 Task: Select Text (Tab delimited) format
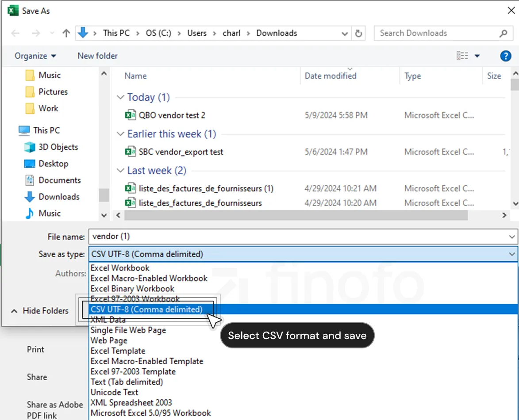[x=304, y=382]
